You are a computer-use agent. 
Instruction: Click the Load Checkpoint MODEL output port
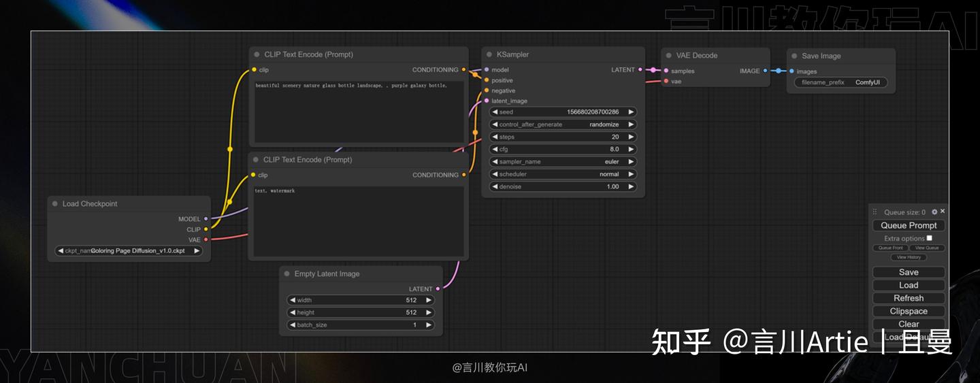[206, 219]
